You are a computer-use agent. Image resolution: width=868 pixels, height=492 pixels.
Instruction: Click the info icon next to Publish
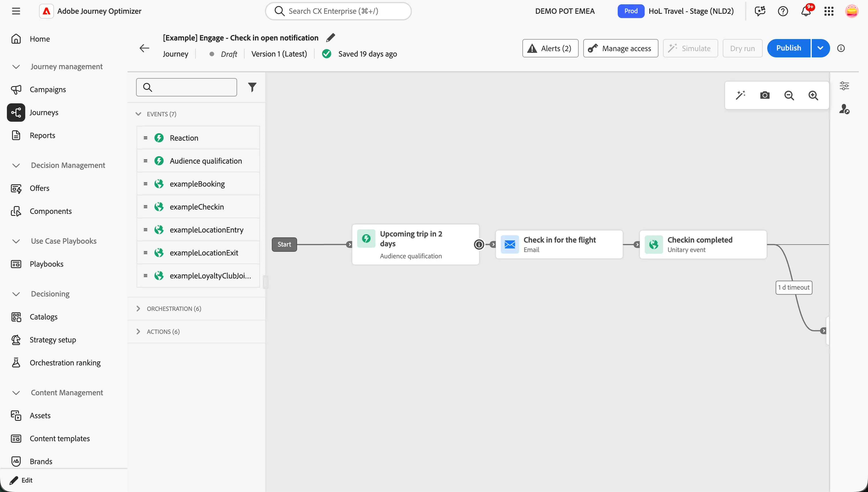[841, 48]
